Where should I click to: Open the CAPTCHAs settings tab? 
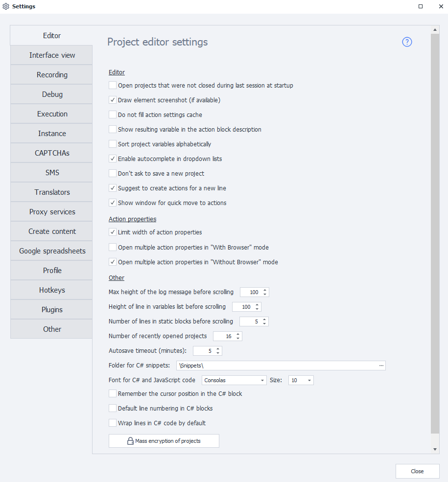point(52,153)
